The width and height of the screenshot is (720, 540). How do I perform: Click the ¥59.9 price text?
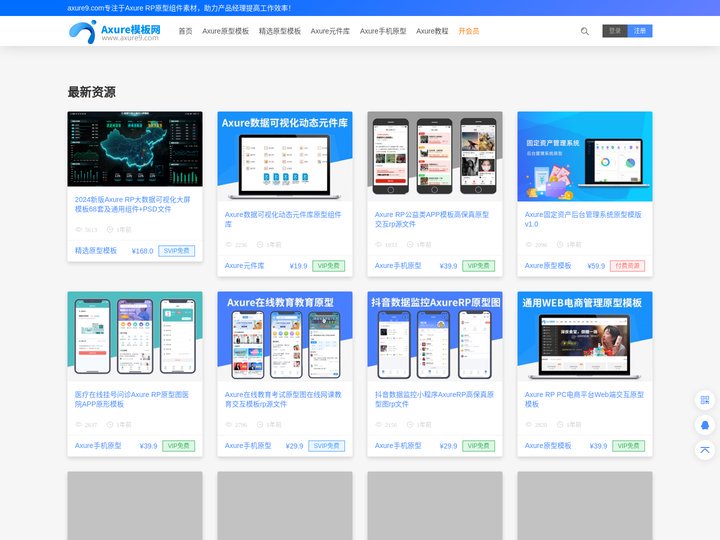(596, 265)
